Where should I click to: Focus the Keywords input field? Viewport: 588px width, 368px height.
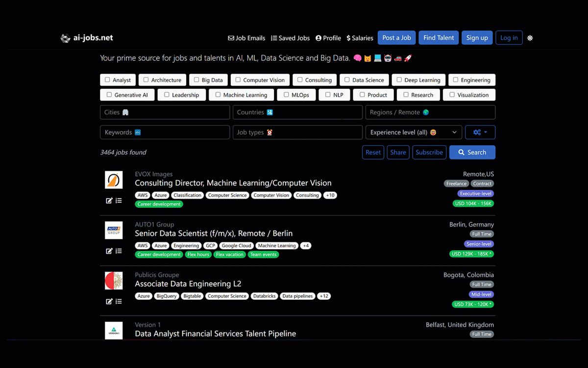165,132
